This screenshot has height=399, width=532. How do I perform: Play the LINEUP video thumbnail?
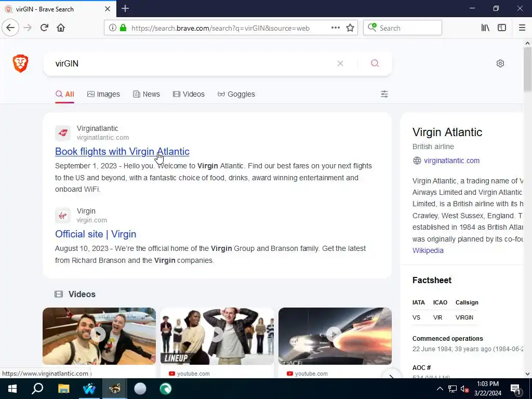click(217, 336)
